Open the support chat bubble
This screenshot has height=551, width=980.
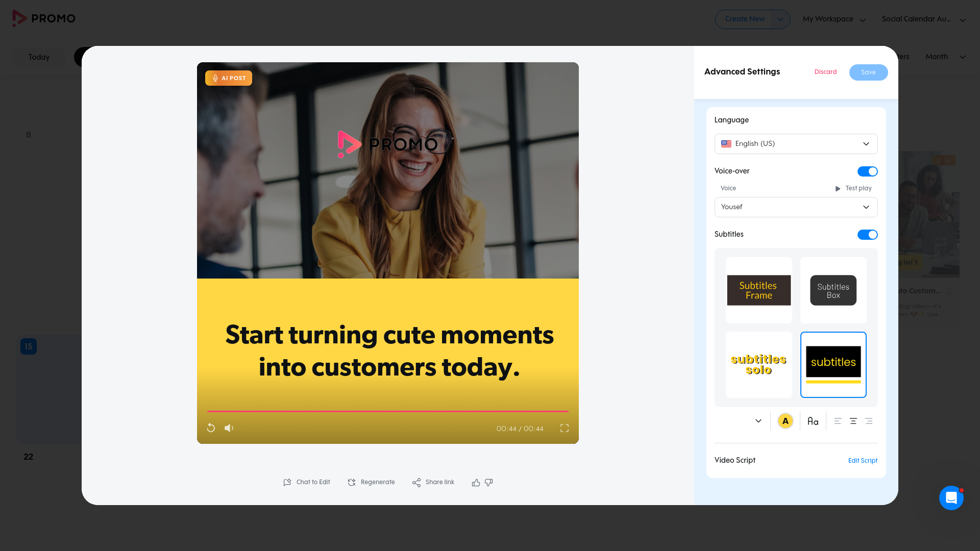pos(951,497)
